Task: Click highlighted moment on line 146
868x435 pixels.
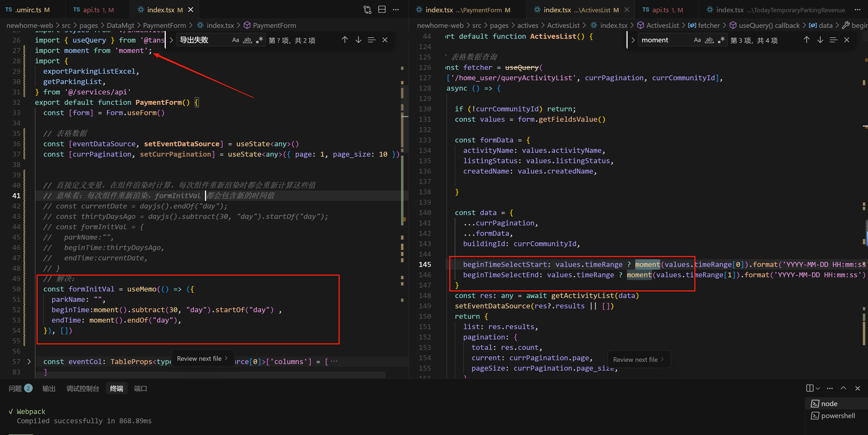Action: click(x=639, y=275)
